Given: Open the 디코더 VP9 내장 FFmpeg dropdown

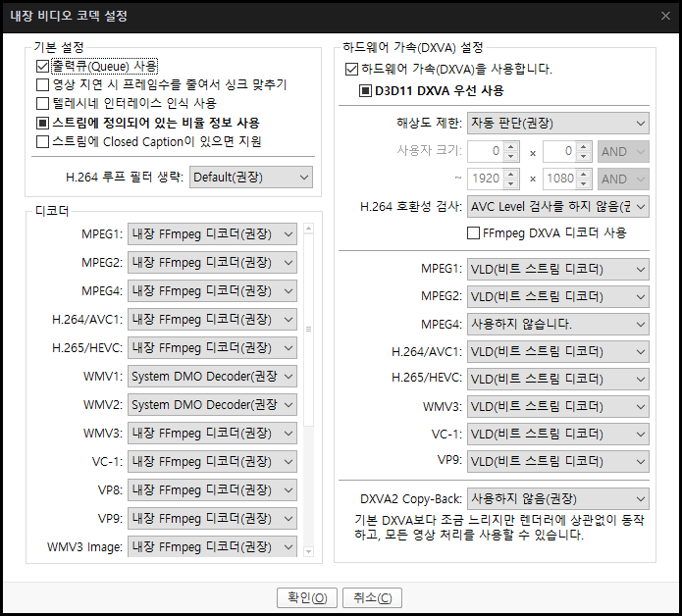Looking at the screenshot, I should [212, 519].
